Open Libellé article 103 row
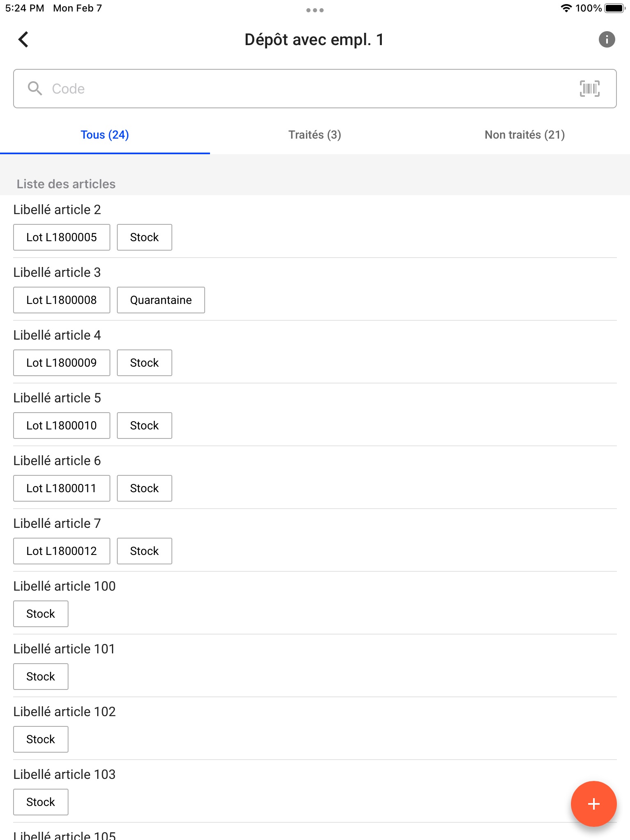 pos(315,791)
